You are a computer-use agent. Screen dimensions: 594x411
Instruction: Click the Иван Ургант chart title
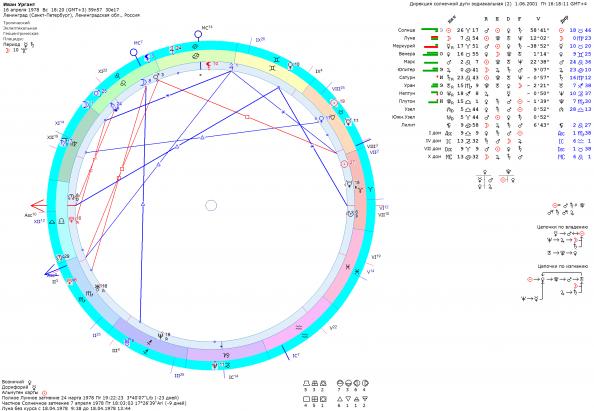click(x=14, y=4)
